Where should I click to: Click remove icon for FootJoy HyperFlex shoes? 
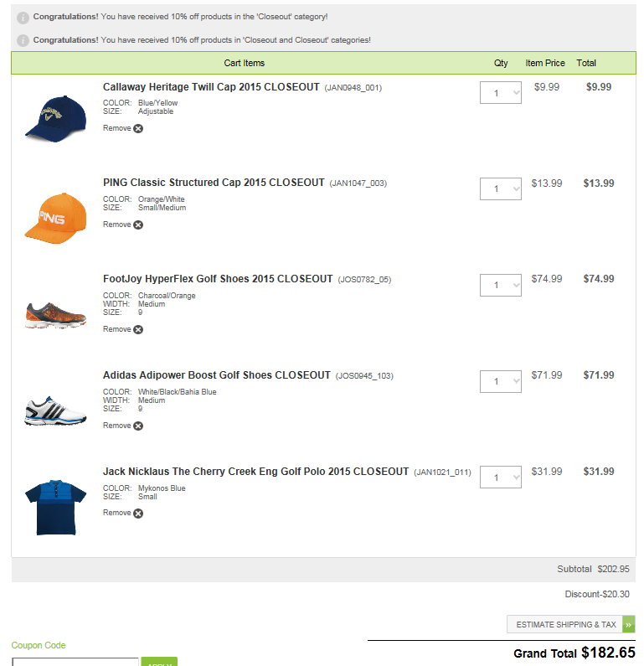(x=138, y=330)
